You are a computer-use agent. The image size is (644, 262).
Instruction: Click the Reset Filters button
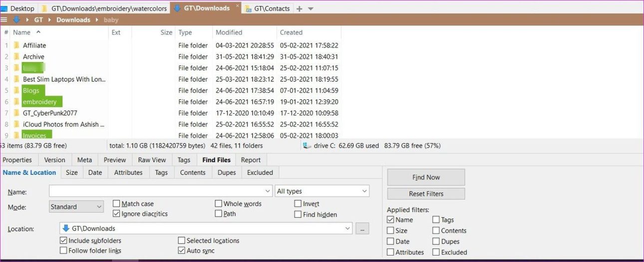(426, 194)
